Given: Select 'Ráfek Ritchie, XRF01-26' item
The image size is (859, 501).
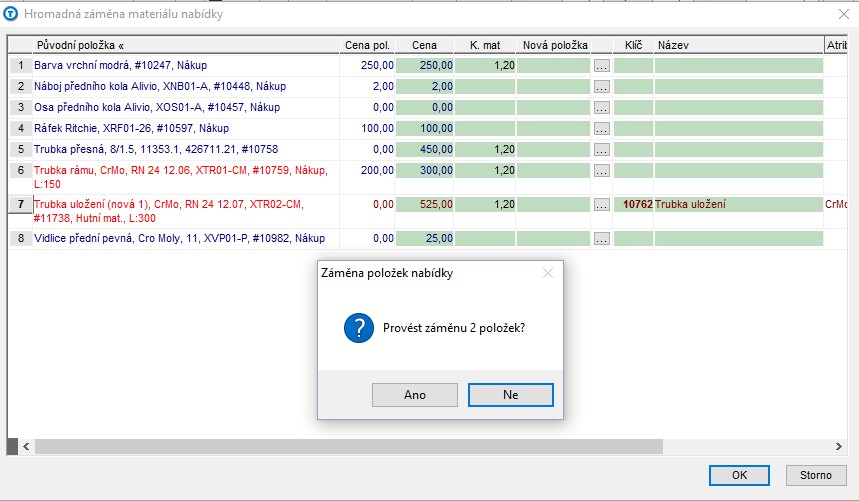Looking at the screenshot, I should [x=131, y=128].
